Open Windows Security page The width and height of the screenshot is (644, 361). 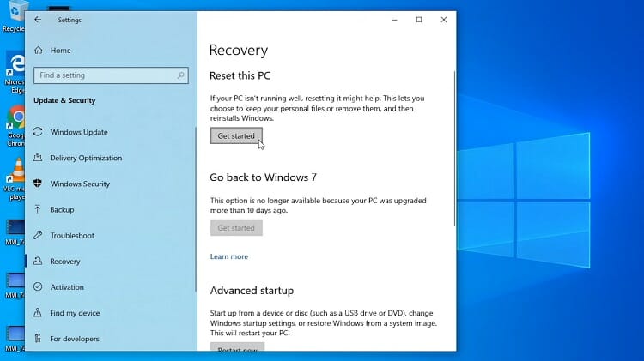tap(80, 184)
